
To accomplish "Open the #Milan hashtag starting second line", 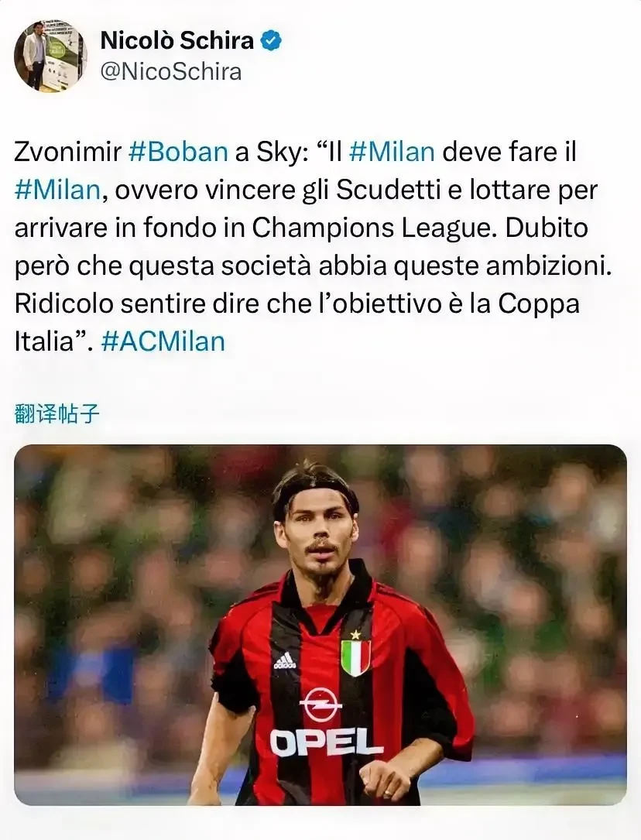I will pos(57,190).
